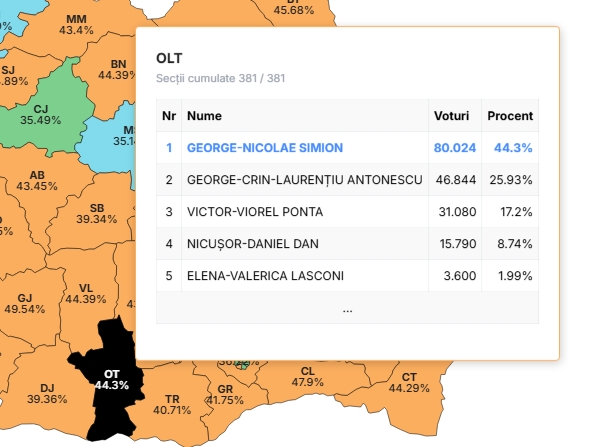Click the Procent column header
The height and width of the screenshot is (447, 605).
510,116
